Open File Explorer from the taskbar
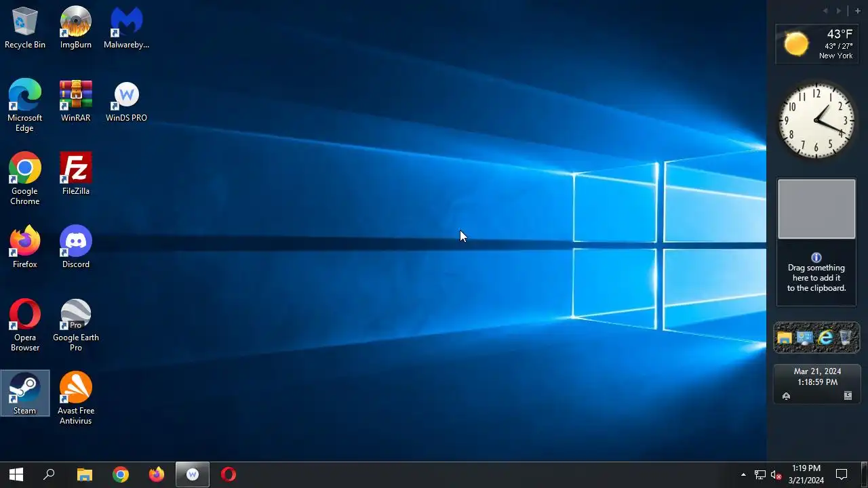This screenshot has width=868, height=488. coord(84,474)
